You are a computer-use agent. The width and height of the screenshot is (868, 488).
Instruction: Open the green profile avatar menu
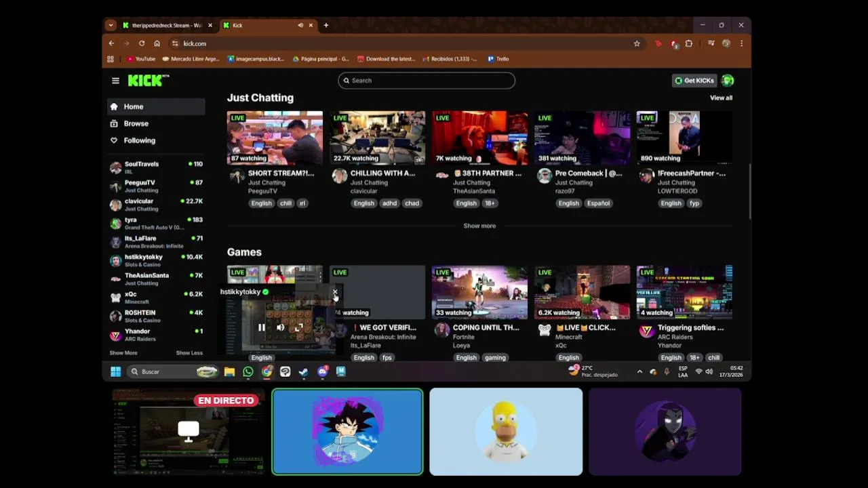pos(728,81)
